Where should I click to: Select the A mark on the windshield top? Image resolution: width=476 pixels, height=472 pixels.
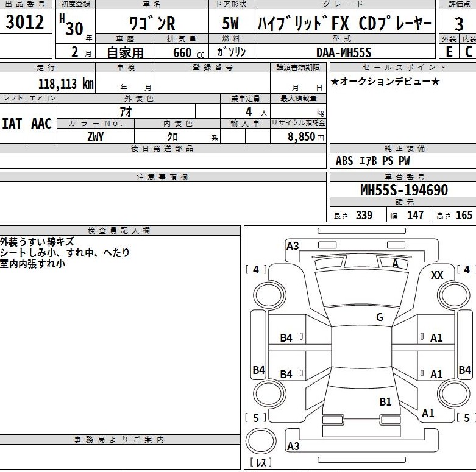tap(396, 264)
